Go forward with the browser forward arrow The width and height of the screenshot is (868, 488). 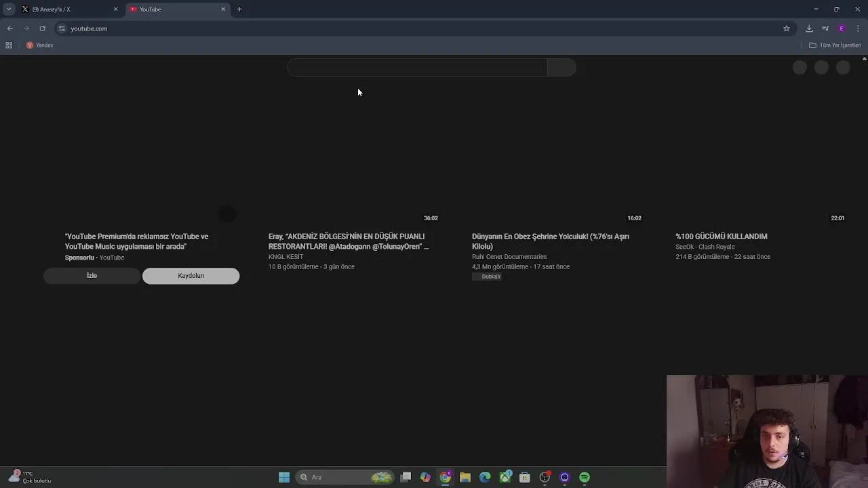[x=26, y=28]
